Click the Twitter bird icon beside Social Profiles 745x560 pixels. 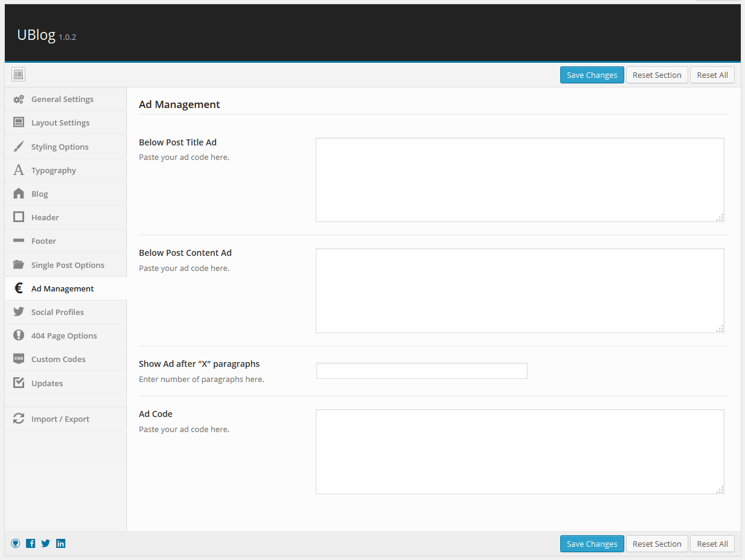coord(19,312)
